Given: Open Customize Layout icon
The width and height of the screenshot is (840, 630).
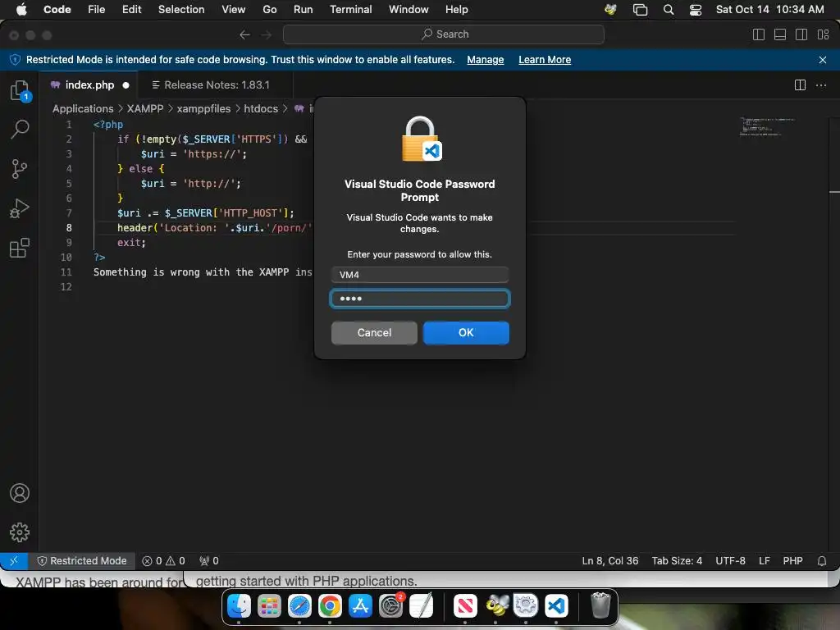Looking at the screenshot, I should pos(824,34).
